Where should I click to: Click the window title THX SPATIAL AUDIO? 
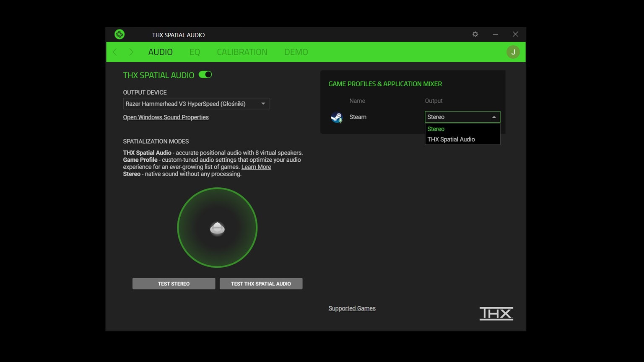pyautogui.click(x=178, y=35)
